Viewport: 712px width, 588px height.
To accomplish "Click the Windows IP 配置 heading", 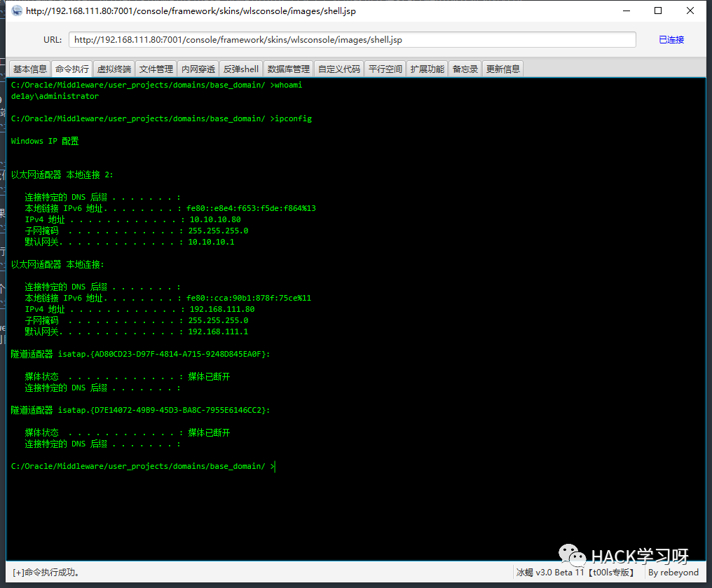I will click(x=45, y=141).
